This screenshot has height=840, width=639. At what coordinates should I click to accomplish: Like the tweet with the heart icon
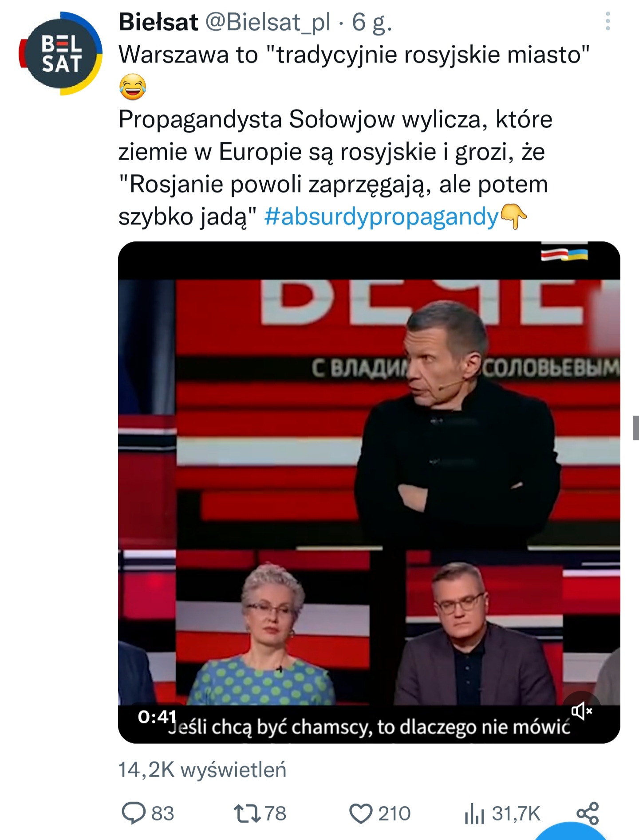[361, 814]
